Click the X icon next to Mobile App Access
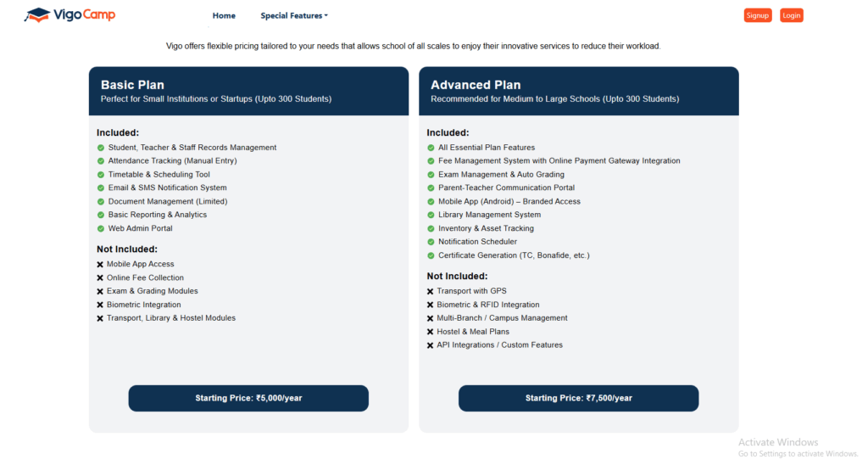Image resolution: width=868 pixels, height=465 pixels. 100,265
